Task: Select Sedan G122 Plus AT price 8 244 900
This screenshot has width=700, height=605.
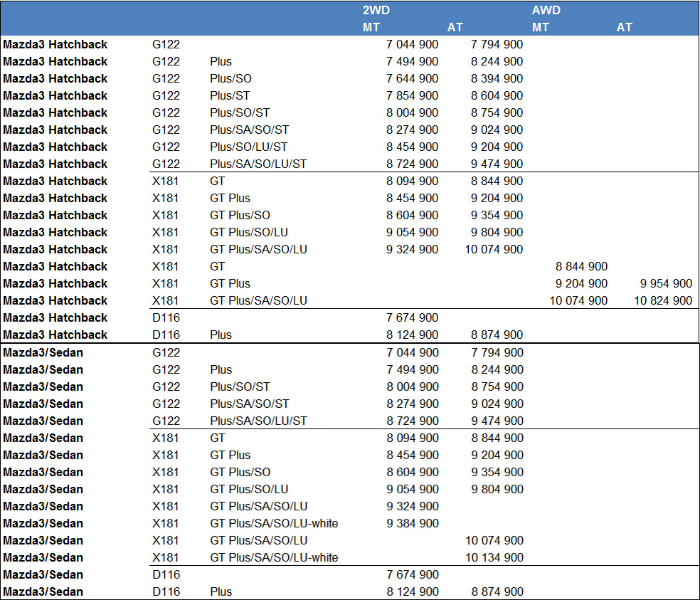Action: coord(497,370)
